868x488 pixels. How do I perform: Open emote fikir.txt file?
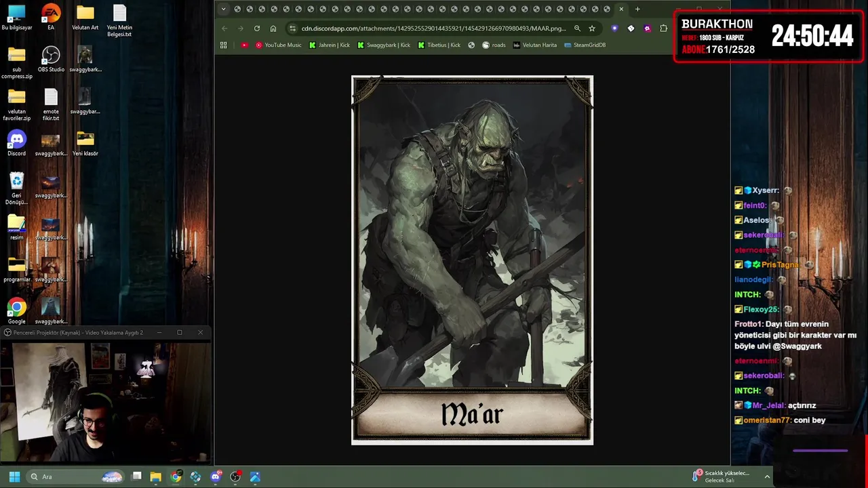point(51,105)
